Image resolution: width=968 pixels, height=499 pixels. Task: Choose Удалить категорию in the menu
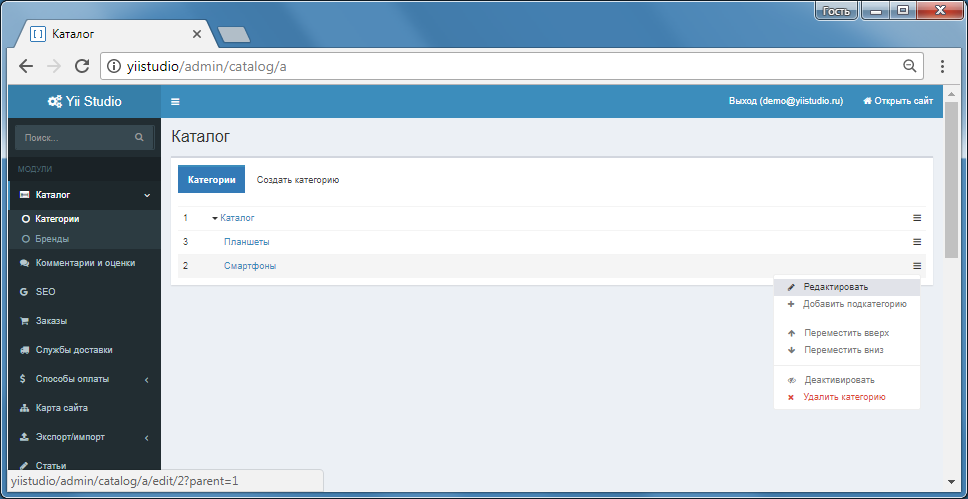pyautogui.click(x=846, y=397)
